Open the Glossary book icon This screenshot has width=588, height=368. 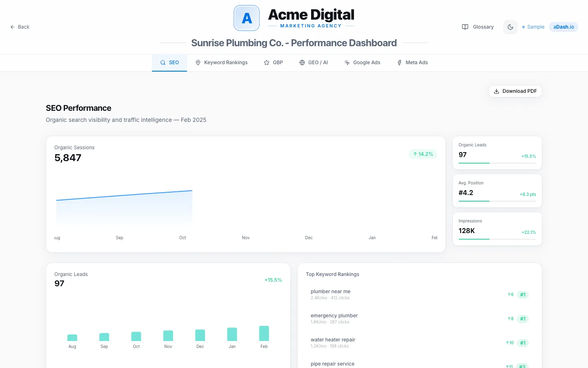(x=465, y=27)
